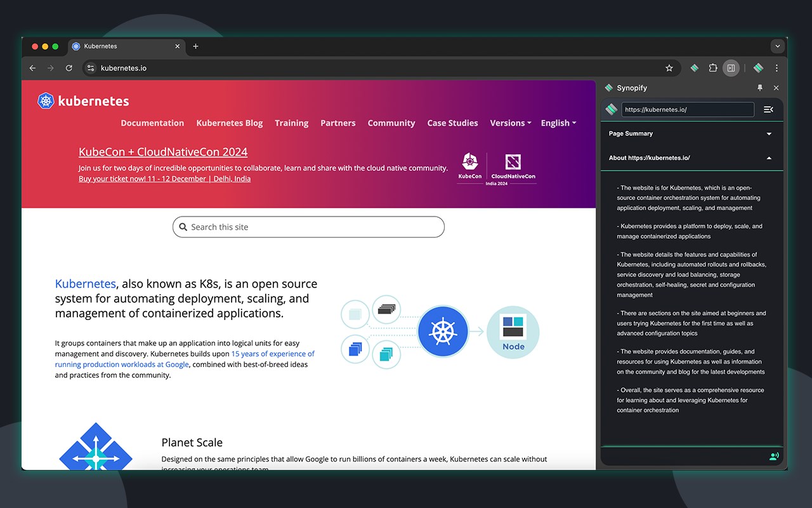Open a new browser tab

click(x=195, y=46)
